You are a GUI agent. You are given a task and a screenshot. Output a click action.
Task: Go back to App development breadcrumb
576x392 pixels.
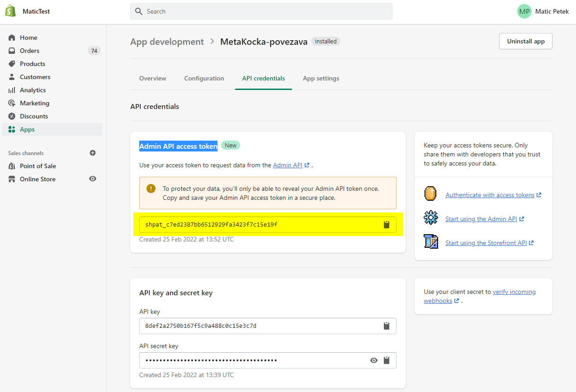[167, 42]
